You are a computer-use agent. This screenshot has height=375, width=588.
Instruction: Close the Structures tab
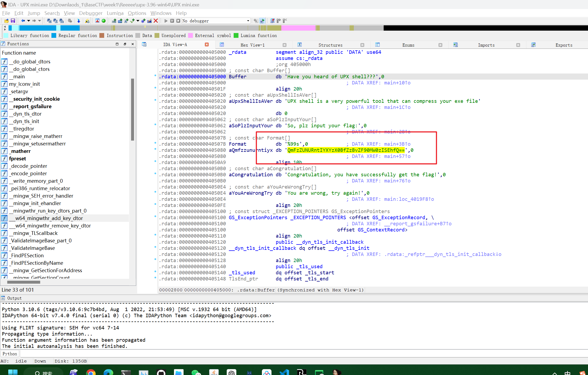362,45
